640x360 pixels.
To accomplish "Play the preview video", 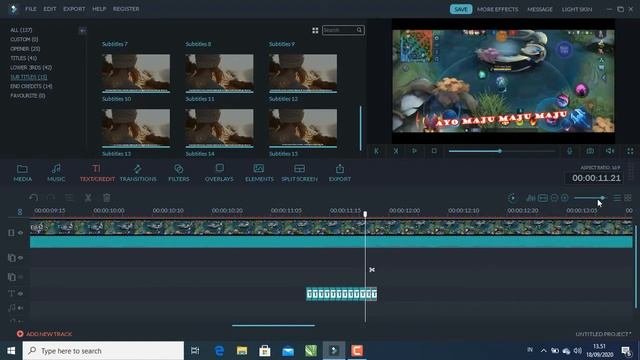I will [414, 151].
